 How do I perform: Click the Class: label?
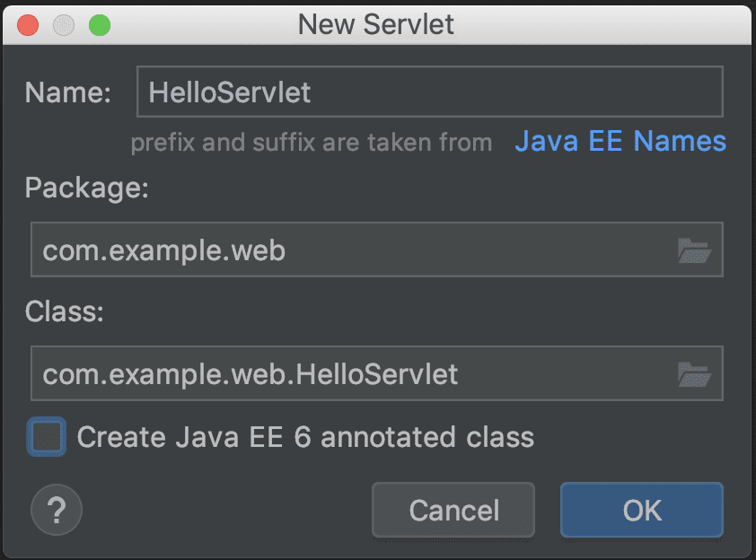(64, 311)
